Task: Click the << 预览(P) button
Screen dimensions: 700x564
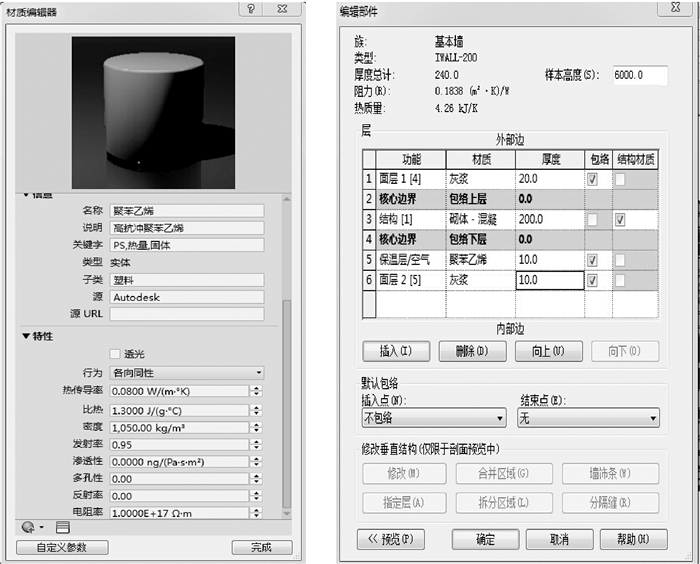Action: click(391, 540)
